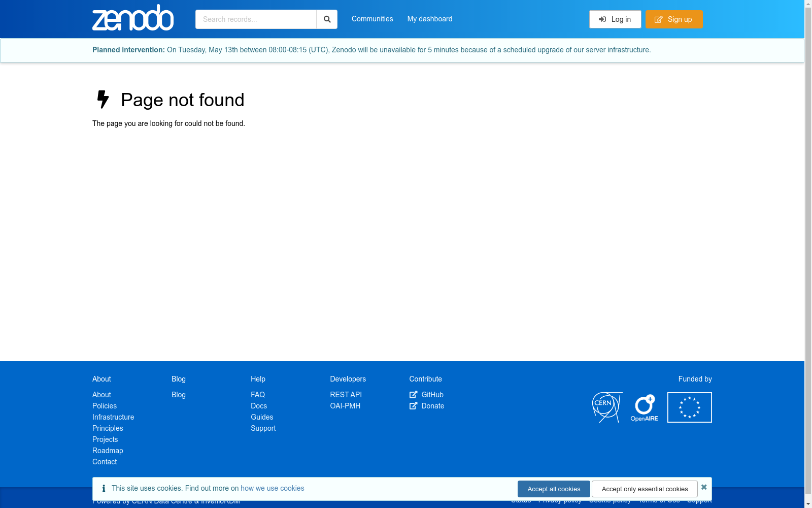
Task: Accept all cookies
Action: (x=554, y=489)
